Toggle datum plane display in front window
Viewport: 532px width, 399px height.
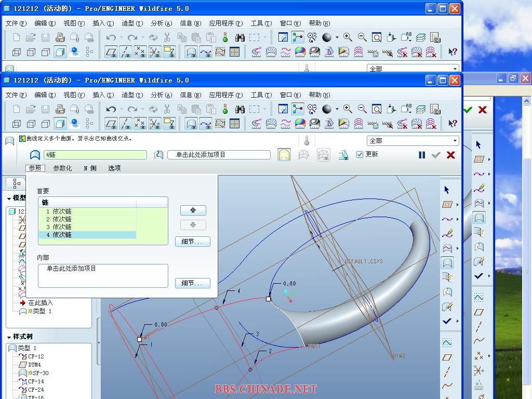coord(111,124)
